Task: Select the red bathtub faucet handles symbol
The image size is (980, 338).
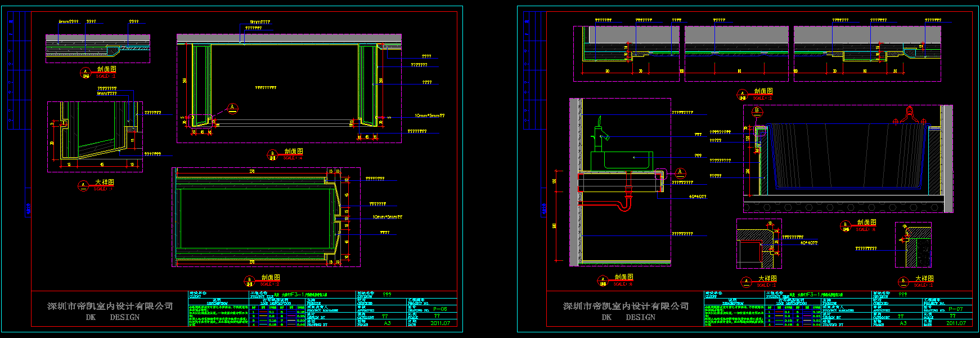Action: (909, 116)
